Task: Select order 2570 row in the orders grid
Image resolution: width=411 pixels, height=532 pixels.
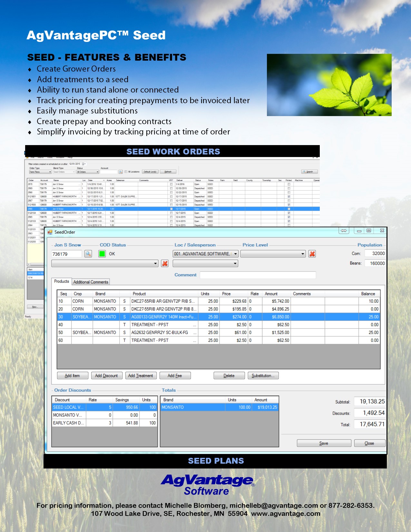Action: point(173,184)
